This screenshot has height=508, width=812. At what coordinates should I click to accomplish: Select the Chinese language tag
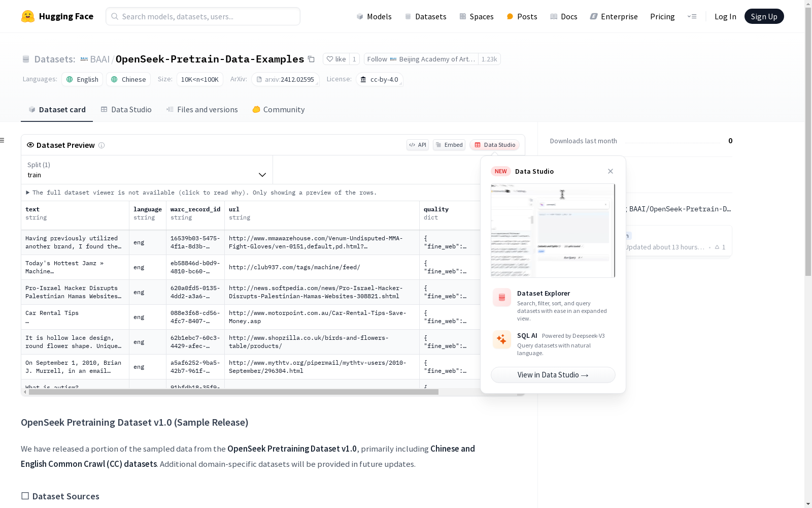pyautogui.click(x=128, y=79)
